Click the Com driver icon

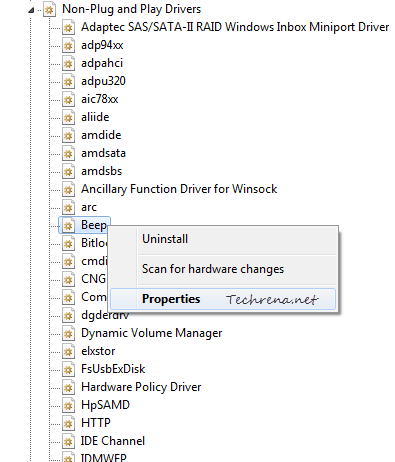pyautogui.click(x=68, y=297)
